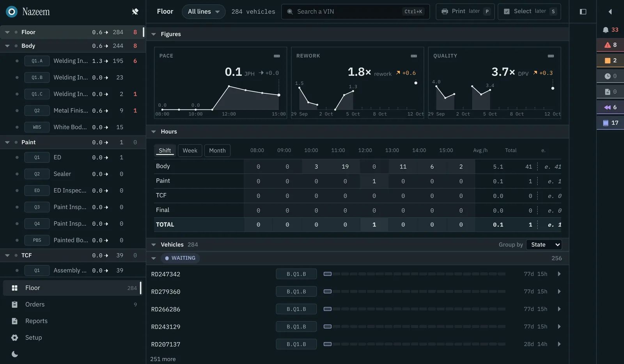The image size is (624, 364).
Task: Open the Quality card options menu icon
Action: point(551,56)
